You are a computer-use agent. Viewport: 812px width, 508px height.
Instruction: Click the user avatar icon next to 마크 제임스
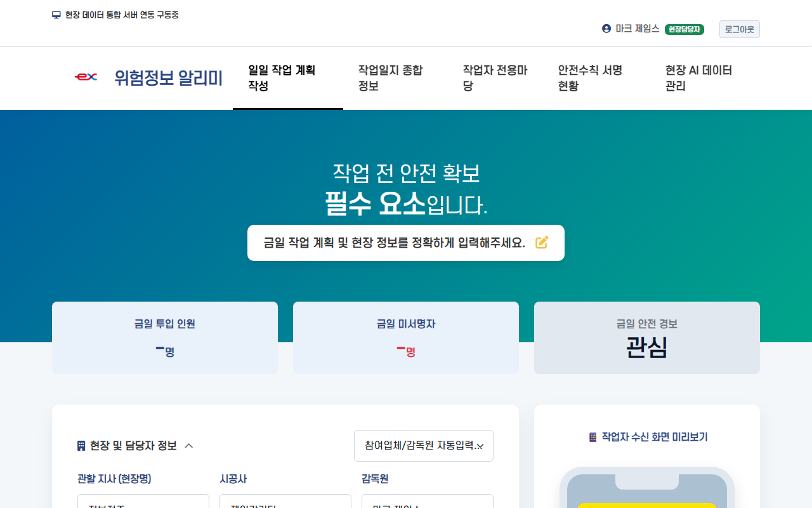coord(606,29)
